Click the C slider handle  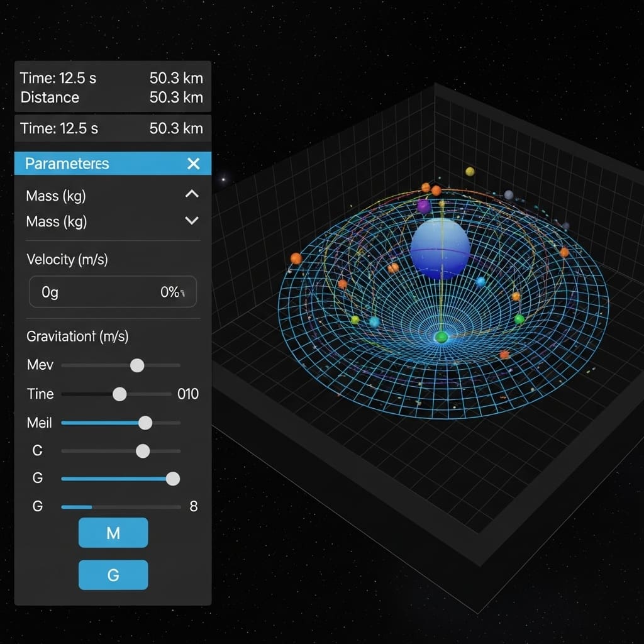point(143,451)
